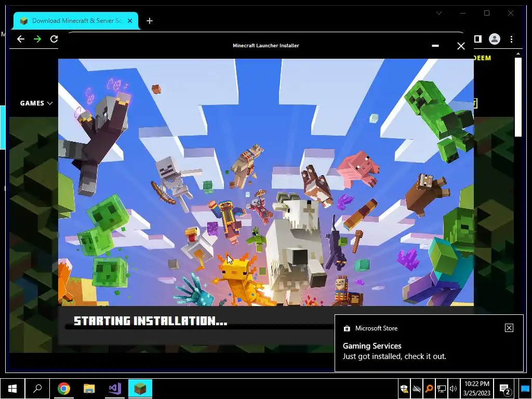
Task: Close the Minecraft Launcher Installer window
Action: pyautogui.click(x=461, y=46)
